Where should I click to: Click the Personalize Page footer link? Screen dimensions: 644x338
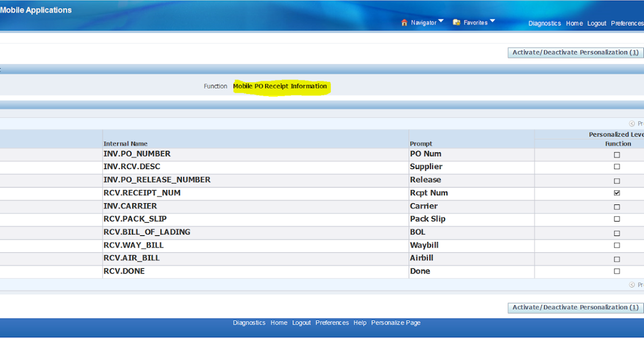tap(396, 322)
